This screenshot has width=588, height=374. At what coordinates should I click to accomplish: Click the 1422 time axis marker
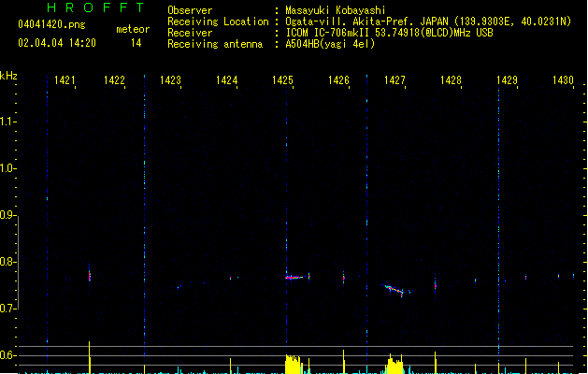pos(114,80)
